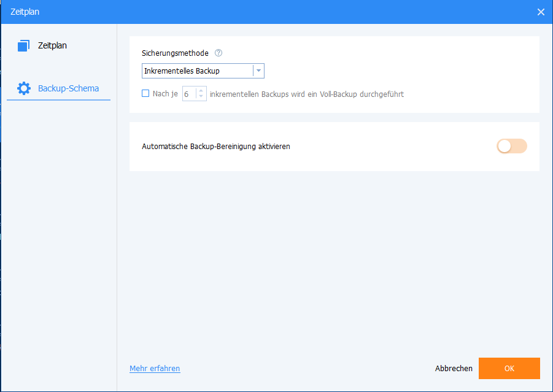
Task: Click the incremental backup count field
Action: (189, 94)
